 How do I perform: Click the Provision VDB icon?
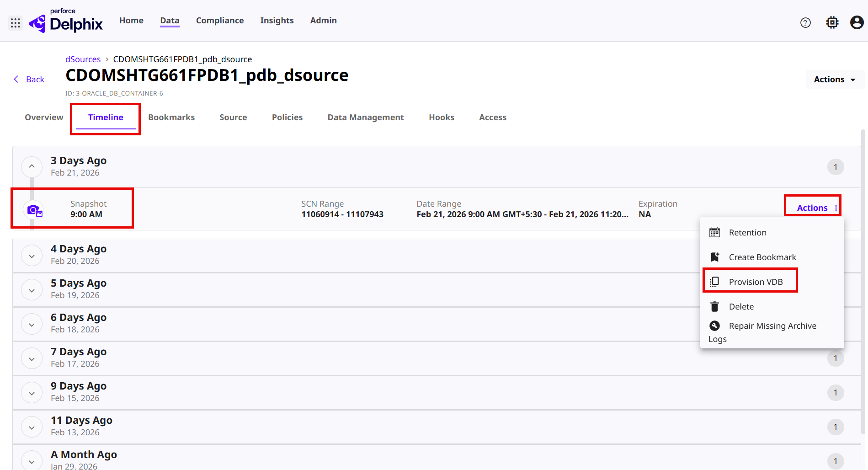pos(714,282)
